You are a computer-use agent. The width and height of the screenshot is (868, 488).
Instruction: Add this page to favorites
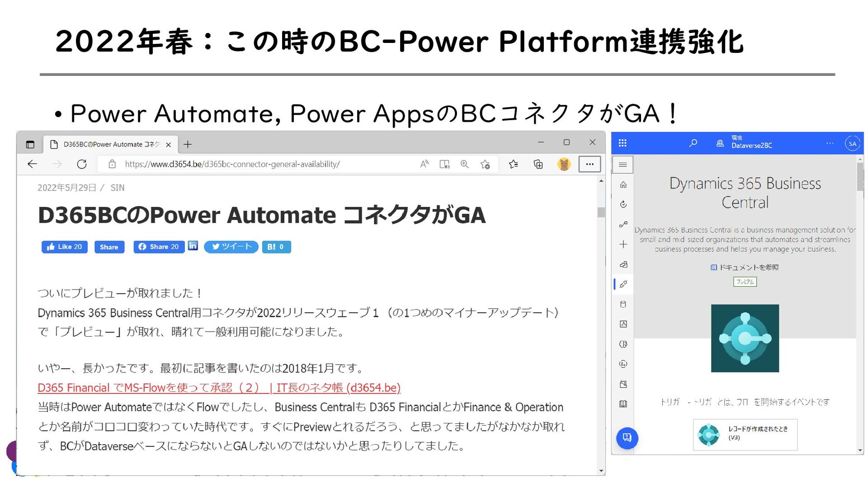(485, 164)
